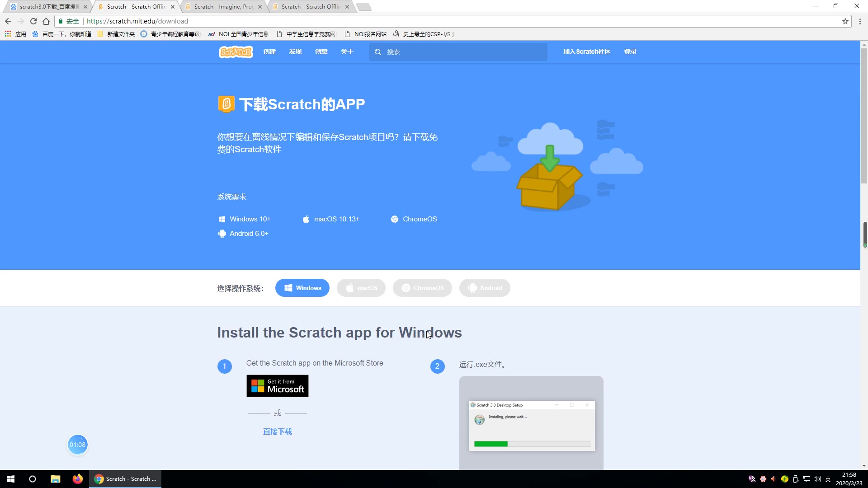Viewport: 868px width, 488px height.
Task: Click the apps grid icon in the bookmarks bar
Action: coord(8,34)
